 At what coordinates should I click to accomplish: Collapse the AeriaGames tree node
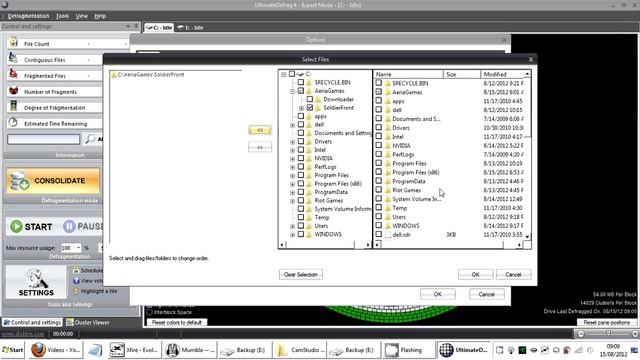pos(293,91)
